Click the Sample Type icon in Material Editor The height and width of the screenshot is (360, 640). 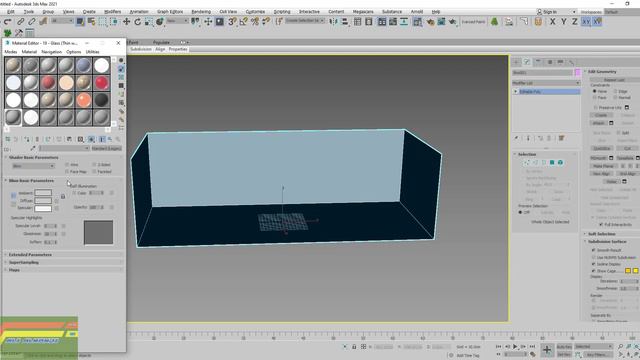[x=121, y=60]
